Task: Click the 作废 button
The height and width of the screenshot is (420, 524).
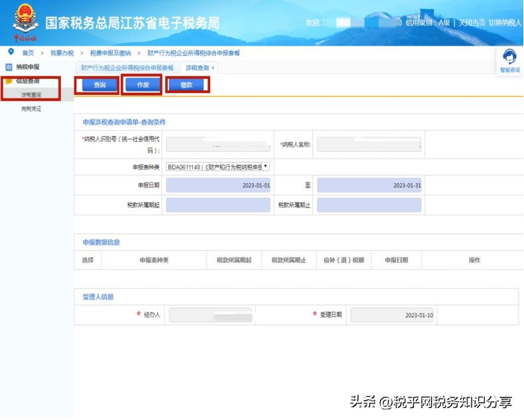Action: point(143,85)
